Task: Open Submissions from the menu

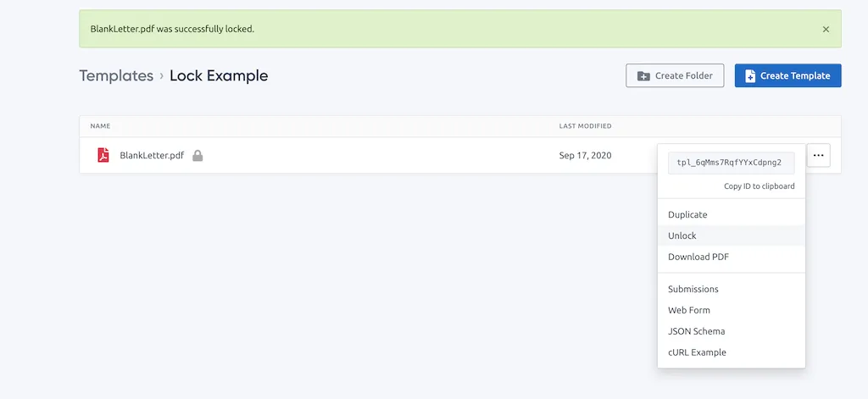Action: tap(693, 289)
